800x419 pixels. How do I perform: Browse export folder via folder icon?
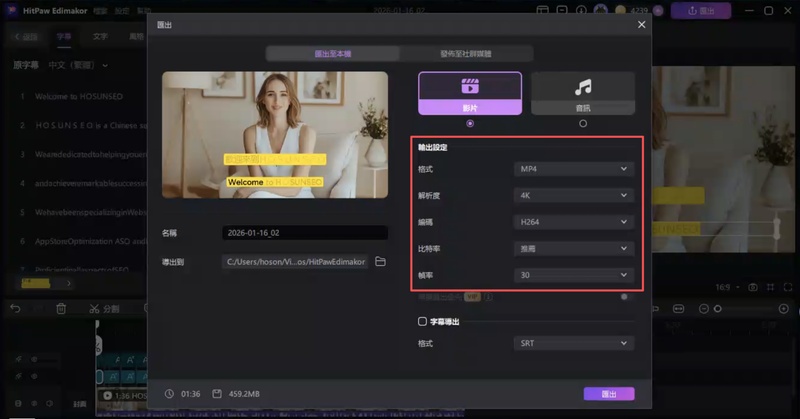point(380,262)
